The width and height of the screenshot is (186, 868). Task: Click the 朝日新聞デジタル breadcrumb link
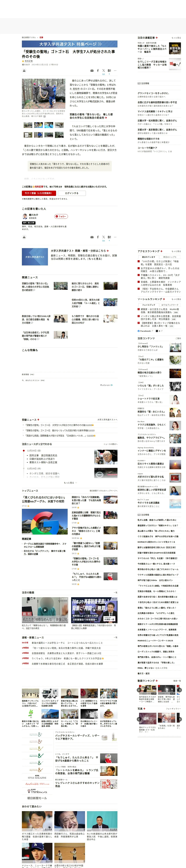point(29,37)
